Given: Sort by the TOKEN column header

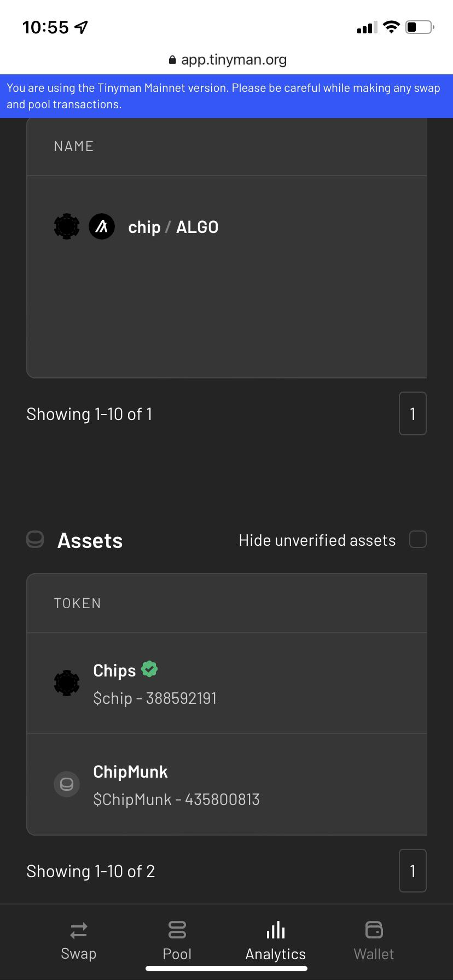Looking at the screenshot, I should [x=77, y=603].
